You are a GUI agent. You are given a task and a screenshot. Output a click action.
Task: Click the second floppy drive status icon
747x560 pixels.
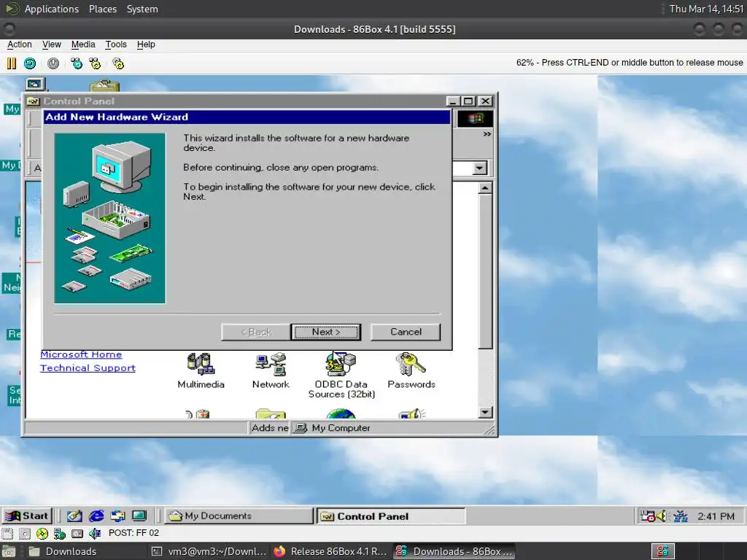click(25, 533)
